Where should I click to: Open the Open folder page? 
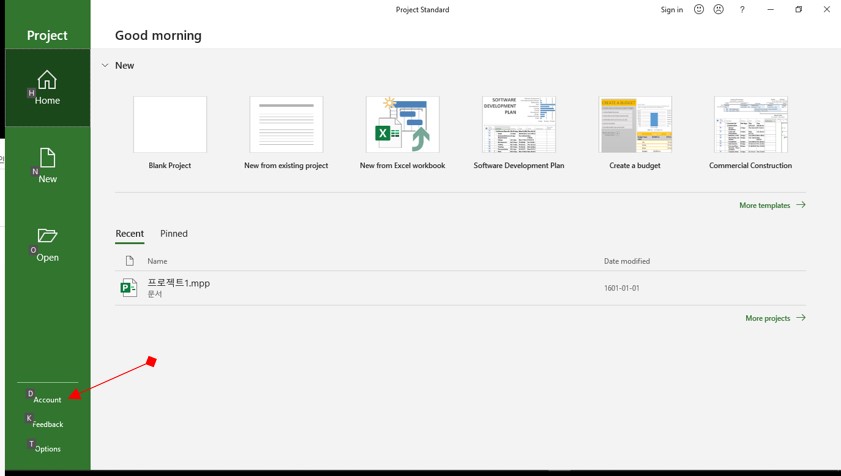tap(48, 245)
